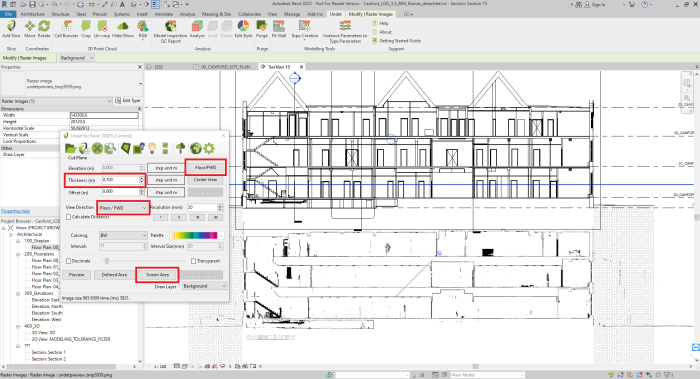This screenshot has width=700, height=379.
Task: Click the Center View button
Action: [x=205, y=180]
